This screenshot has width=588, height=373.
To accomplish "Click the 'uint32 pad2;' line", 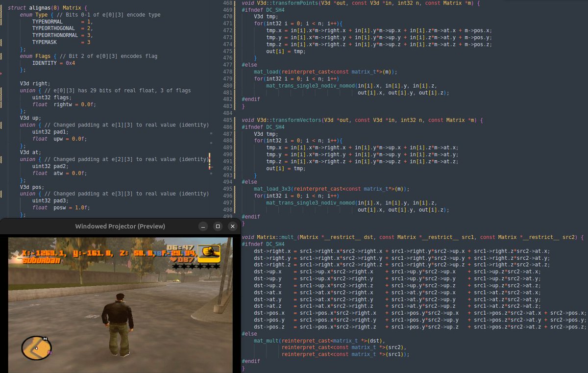I will pyautogui.click(x=50, y=166).
